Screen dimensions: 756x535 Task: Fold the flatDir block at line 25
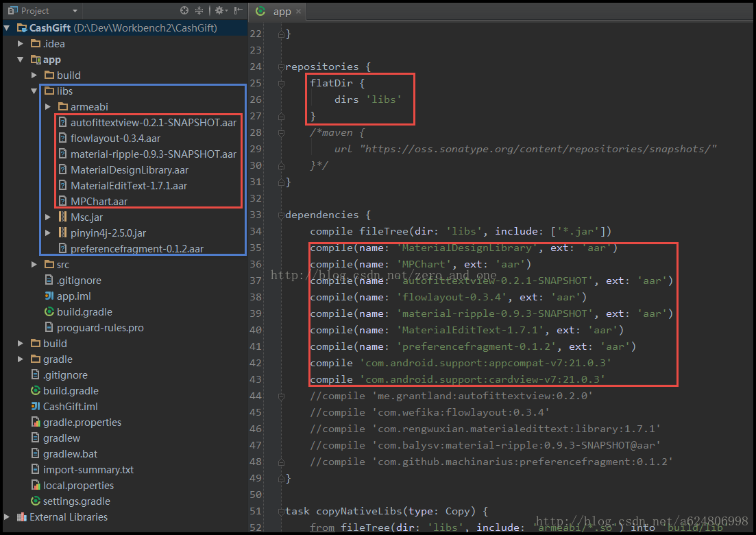(x=281, y=84)
